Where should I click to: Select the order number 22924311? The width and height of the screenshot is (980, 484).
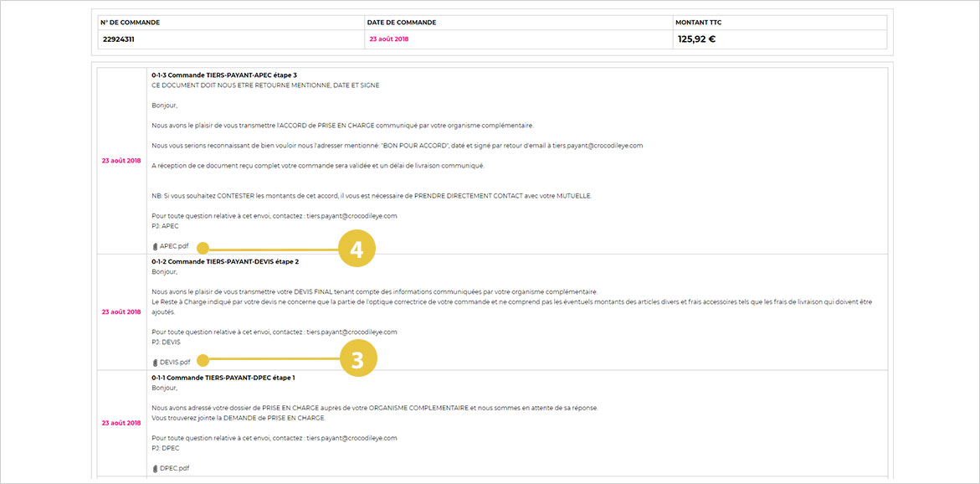tap(121, 39)
